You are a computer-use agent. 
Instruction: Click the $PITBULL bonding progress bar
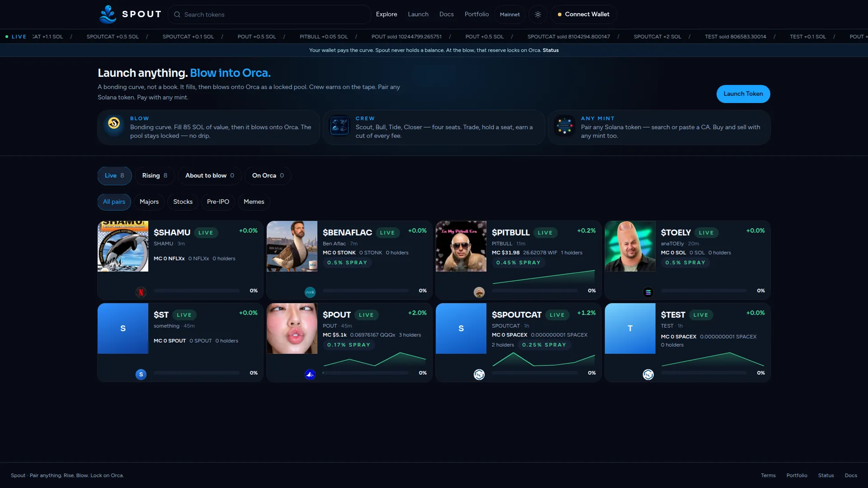(535, 291)
